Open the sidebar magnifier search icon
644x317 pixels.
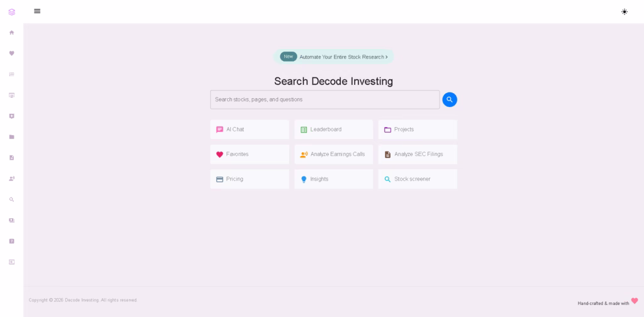pyautogui.click(x=11, y=199)
